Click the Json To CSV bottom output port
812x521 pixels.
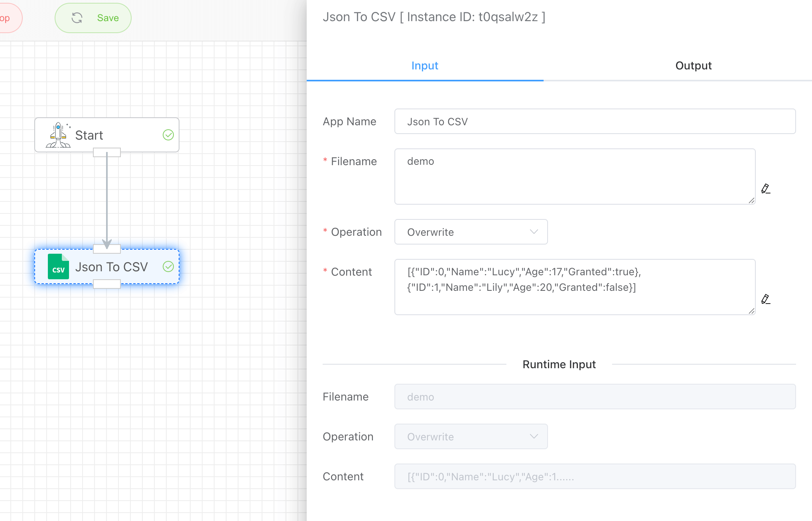point(107,284)
